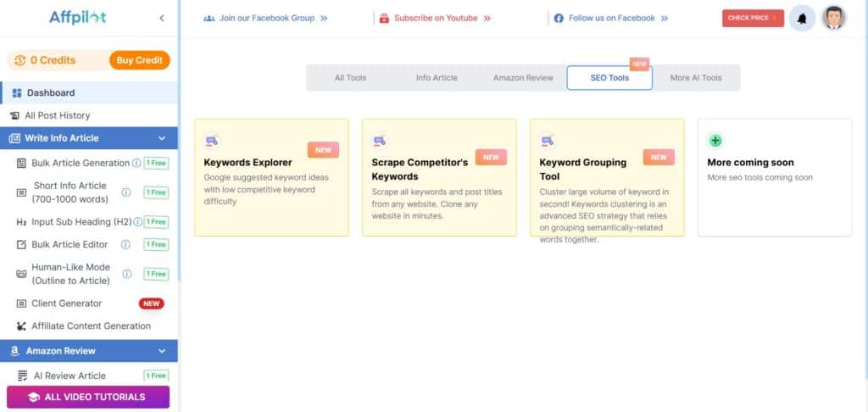Select the SEO Tools tab

[x=609, y=78]
